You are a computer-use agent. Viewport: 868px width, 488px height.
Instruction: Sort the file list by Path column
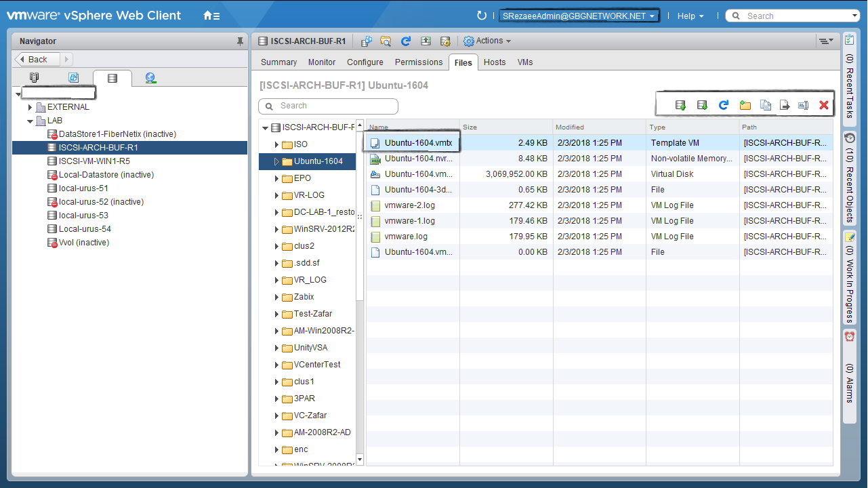[x=787, y=127]
